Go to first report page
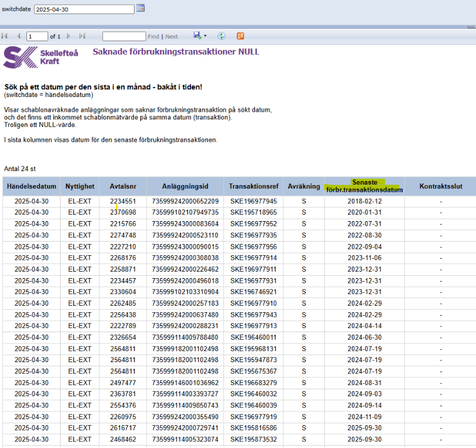 click(x=5, y=36)
